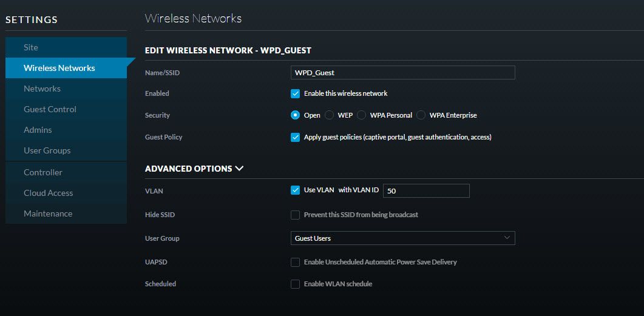Viewport: 644px width, 316px height.
Task: Enable Prevent this SSID from being broadcast
Action: 296,215
